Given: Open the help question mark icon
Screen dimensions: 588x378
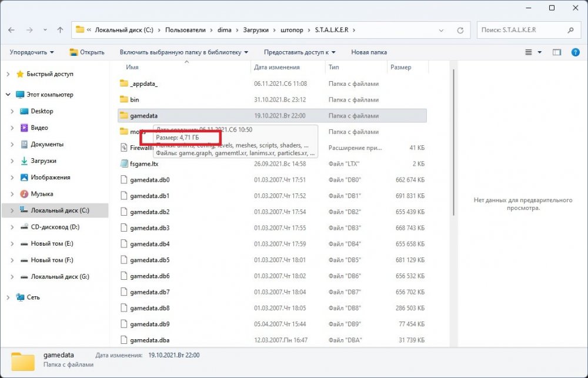Looking at the screenshot, I should (576, 52).
